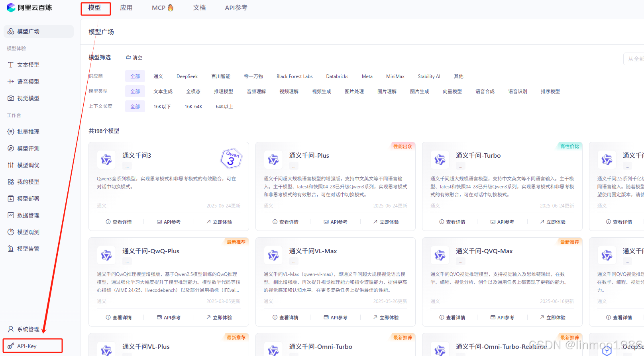Filter model type by 向量模型

pos(452,91)
